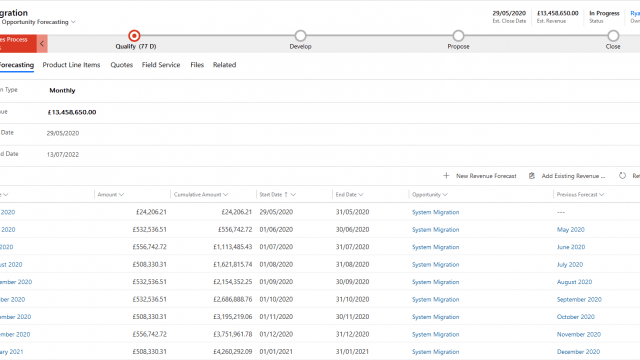
Task: Open the Opportunity Forecasting form selector dropdown
Action: pos(73,22)
